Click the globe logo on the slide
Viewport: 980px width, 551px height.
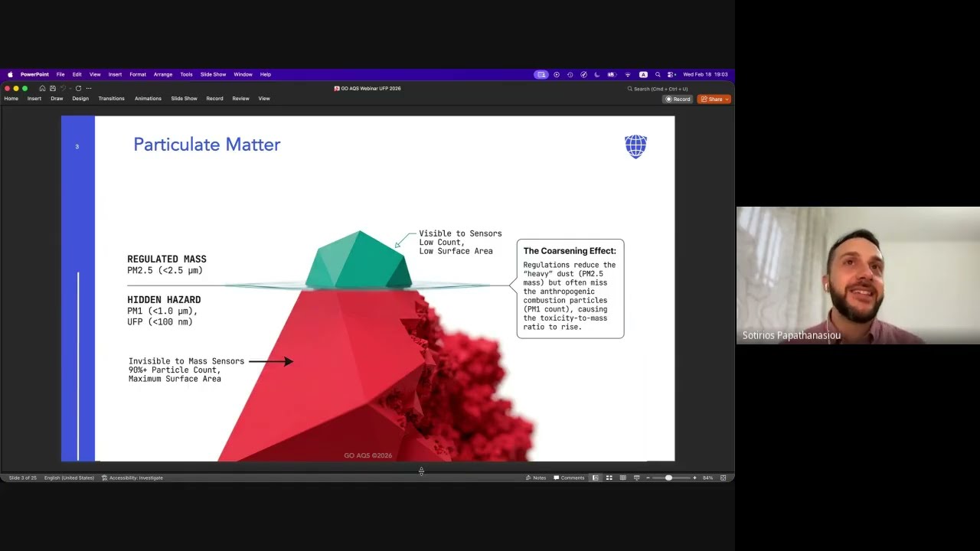click(635, 146)
